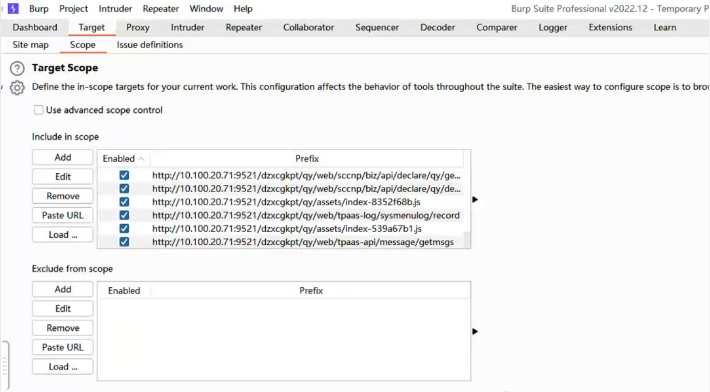Open the Issue definitions sub-tab
Image resolution: width=710 pixels, height=392 pixels.
pyautogui.click(x=150, y=45)
